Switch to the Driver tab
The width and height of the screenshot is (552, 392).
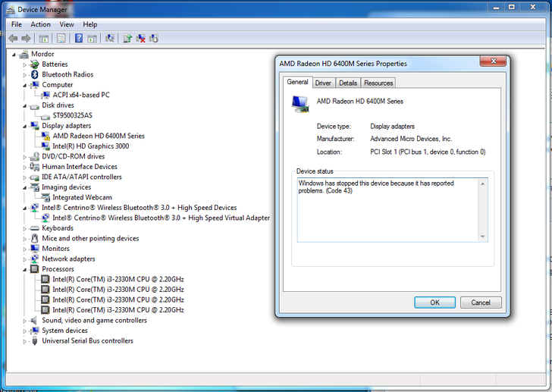pos(323,83)
